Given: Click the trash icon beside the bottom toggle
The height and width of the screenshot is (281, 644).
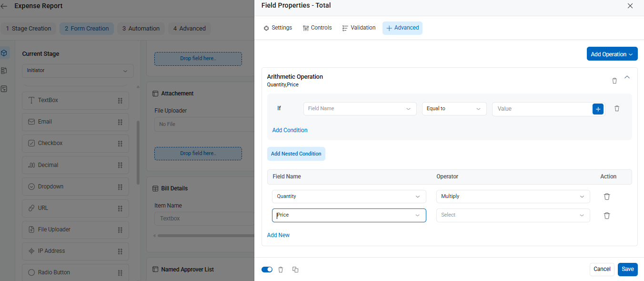Looking at the screenshot, I should [281, 270].
